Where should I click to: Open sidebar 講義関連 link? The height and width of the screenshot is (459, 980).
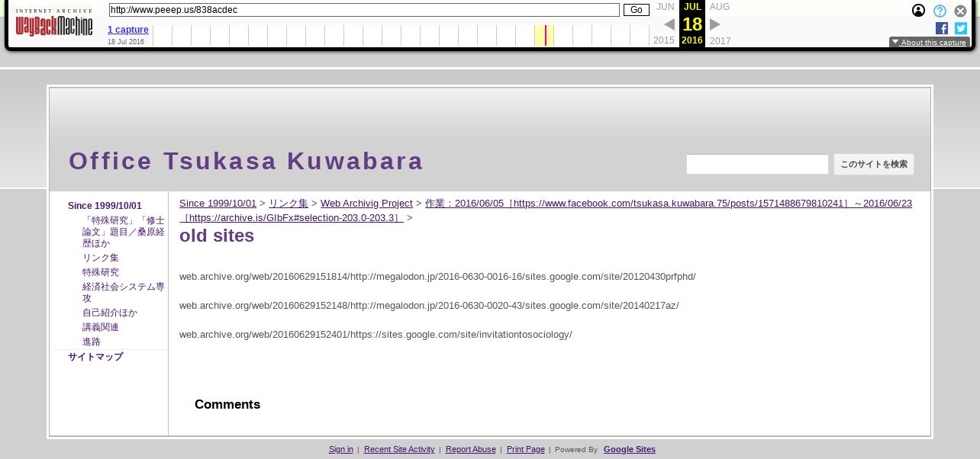pyautogui.click(x=101, y=327)
